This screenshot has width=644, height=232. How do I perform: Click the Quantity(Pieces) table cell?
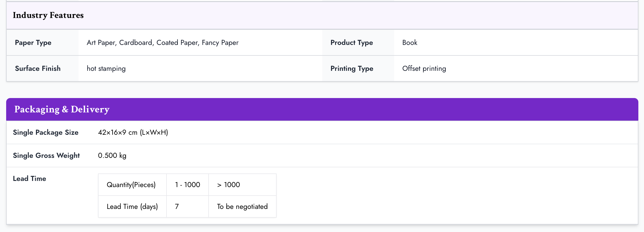[131, 185]
